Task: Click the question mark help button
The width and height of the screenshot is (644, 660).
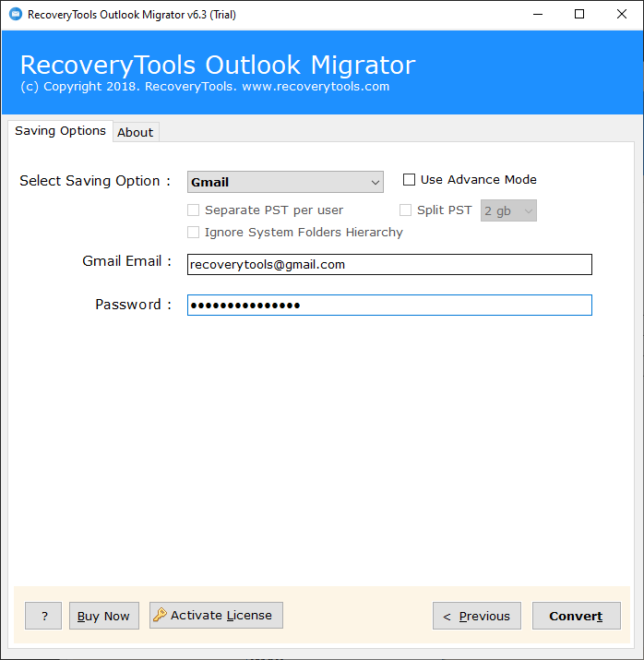Action: [x=43, y=616]
